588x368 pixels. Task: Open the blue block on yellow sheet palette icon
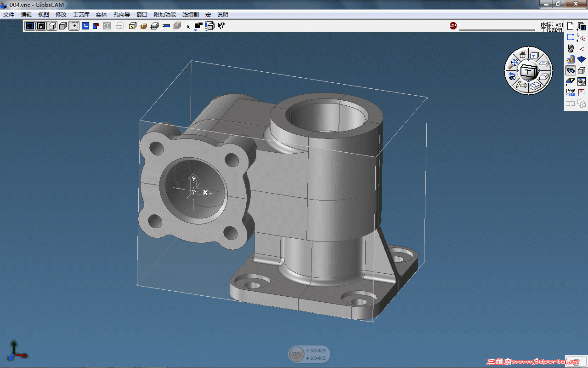coord(571,81)
